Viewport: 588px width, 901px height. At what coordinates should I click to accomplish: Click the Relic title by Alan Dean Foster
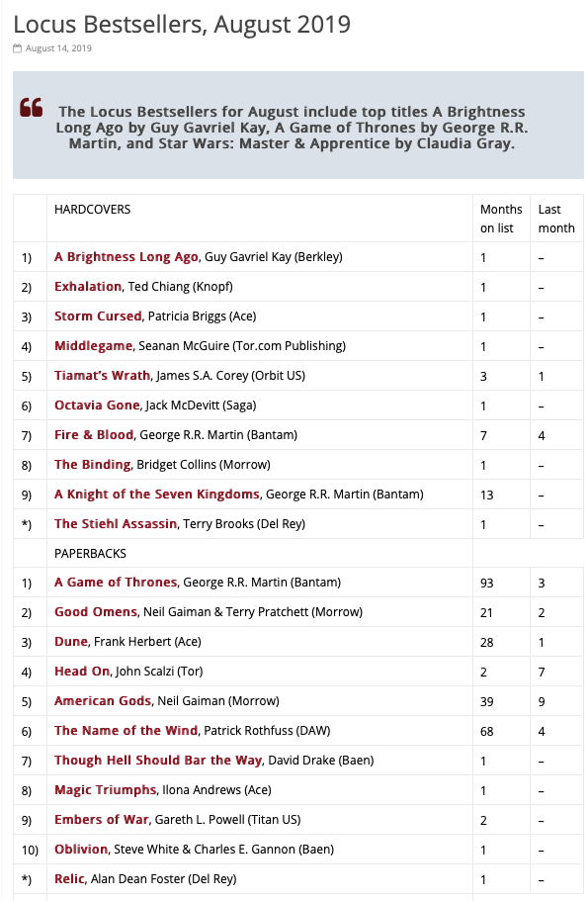coord(69,879)
